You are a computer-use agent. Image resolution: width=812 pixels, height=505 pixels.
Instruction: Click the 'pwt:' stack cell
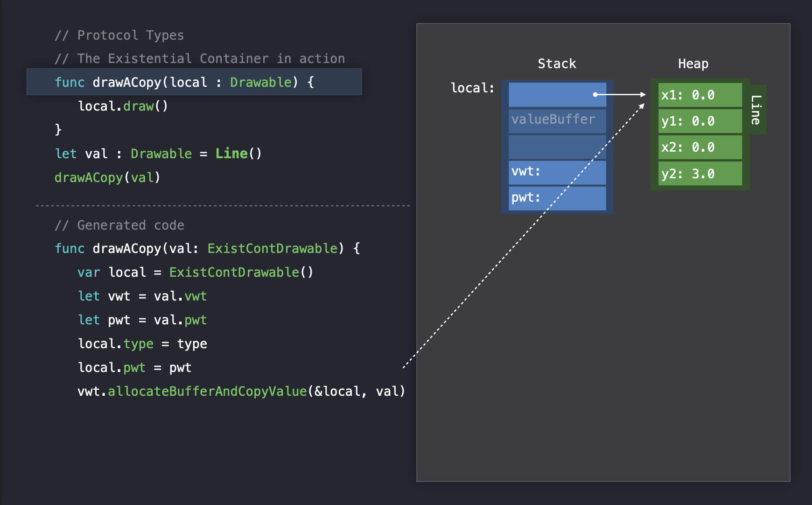point(557,198)
